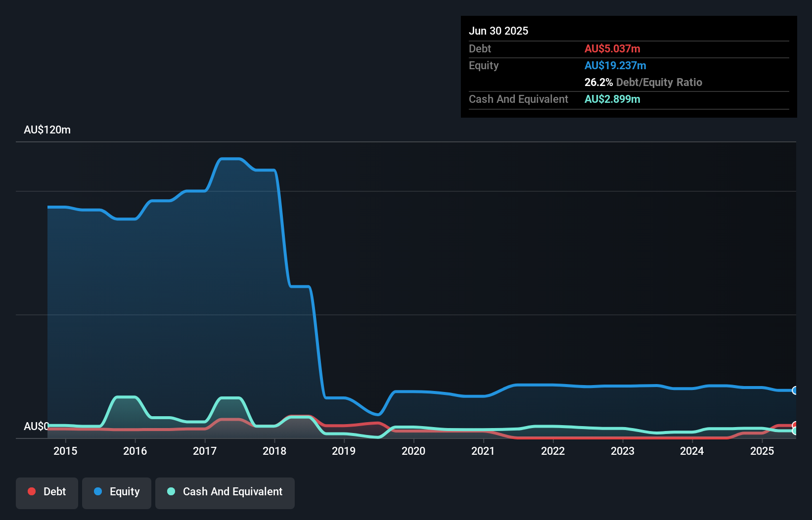Click the 2016 x-axis label
Screen dimensions: 812x520
click(x=135, y=451)
